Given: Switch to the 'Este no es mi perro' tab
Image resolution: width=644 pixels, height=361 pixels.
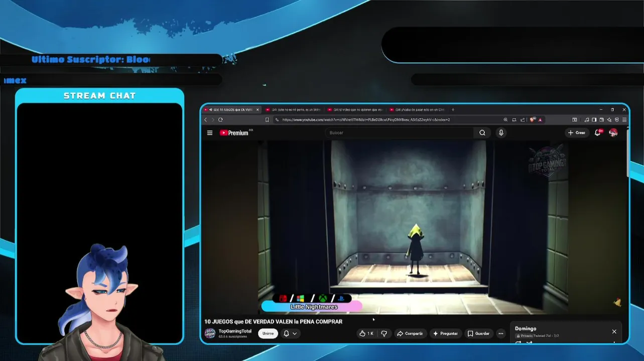Looking at the screenshot, I should coord(293,109).
